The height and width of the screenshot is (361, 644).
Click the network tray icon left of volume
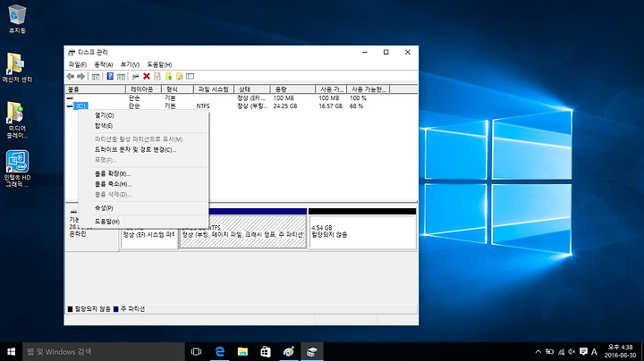click(561, 351)
